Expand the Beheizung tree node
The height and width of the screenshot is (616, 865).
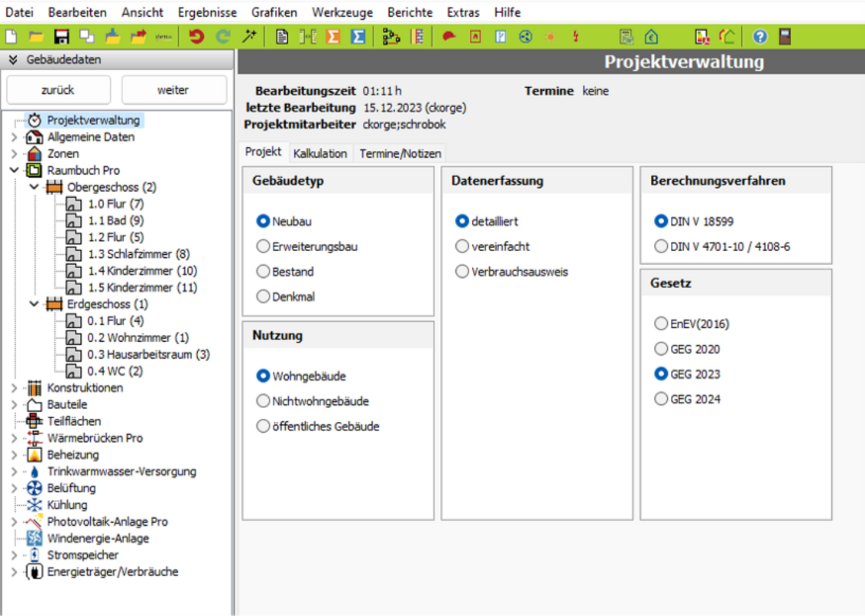[14, 455]
